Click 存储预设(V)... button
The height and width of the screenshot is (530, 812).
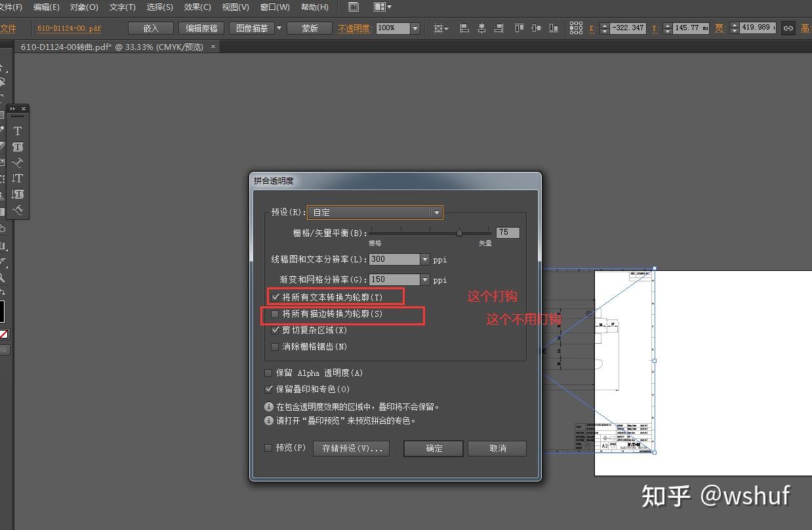(352, 449)
